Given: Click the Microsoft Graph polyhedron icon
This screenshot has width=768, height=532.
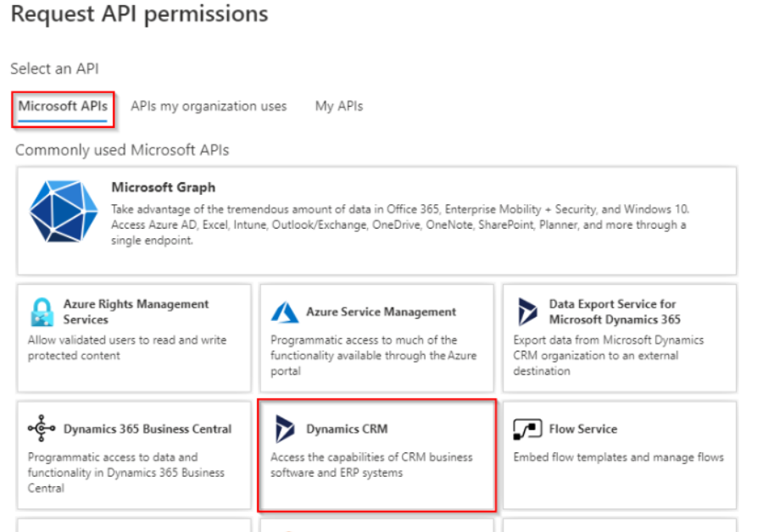Looking at the screenshot, I should point(64,212).
